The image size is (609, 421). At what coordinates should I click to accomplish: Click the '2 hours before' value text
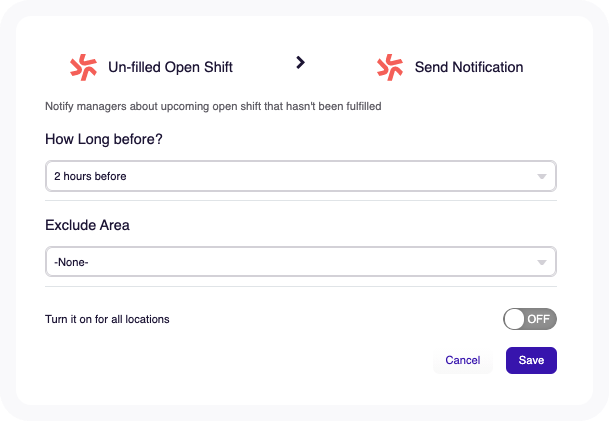pos(90,176)
